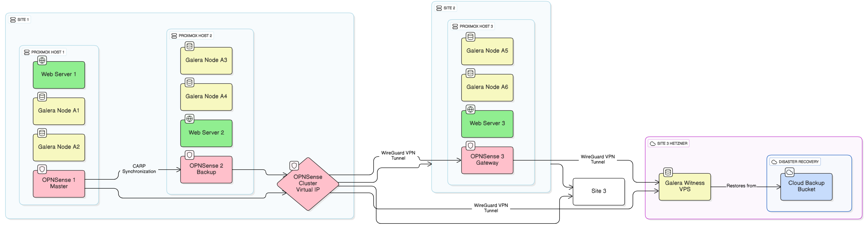
Task: Select the PROXMOX HOST 2 group label
Action: [192, 36]
